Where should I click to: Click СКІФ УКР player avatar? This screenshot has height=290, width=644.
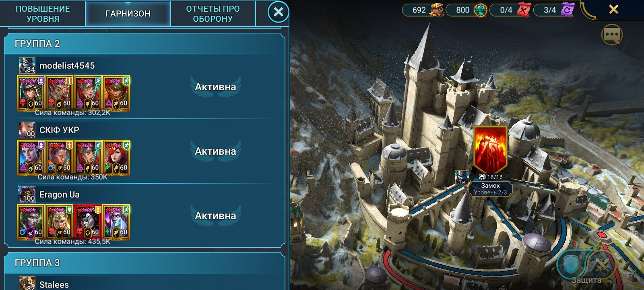coord(27,130)
